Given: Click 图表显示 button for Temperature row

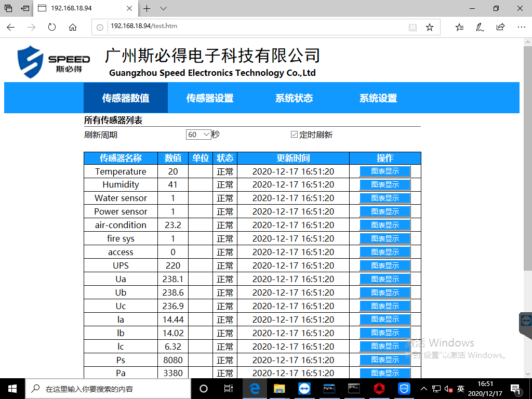Looking at the screenshot, I should coord(385,171).
